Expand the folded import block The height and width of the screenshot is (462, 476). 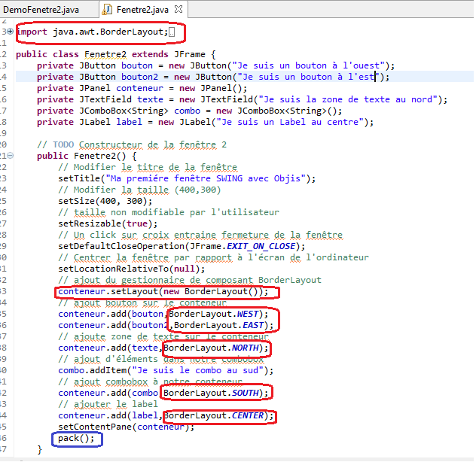point(10,32)
